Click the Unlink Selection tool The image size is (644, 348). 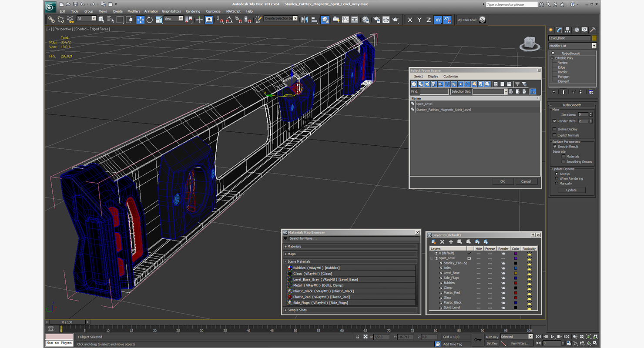click(x=60, y=20)
